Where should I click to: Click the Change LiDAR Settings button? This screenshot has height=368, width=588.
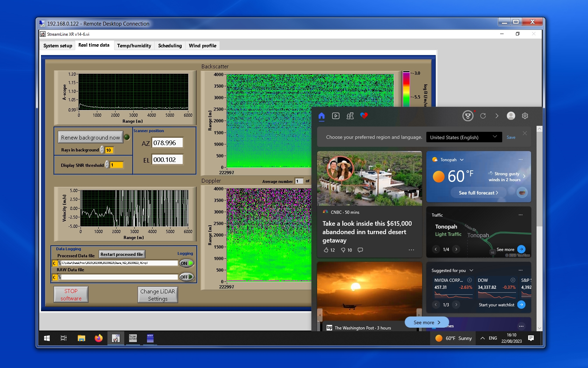tap(157, 295)
